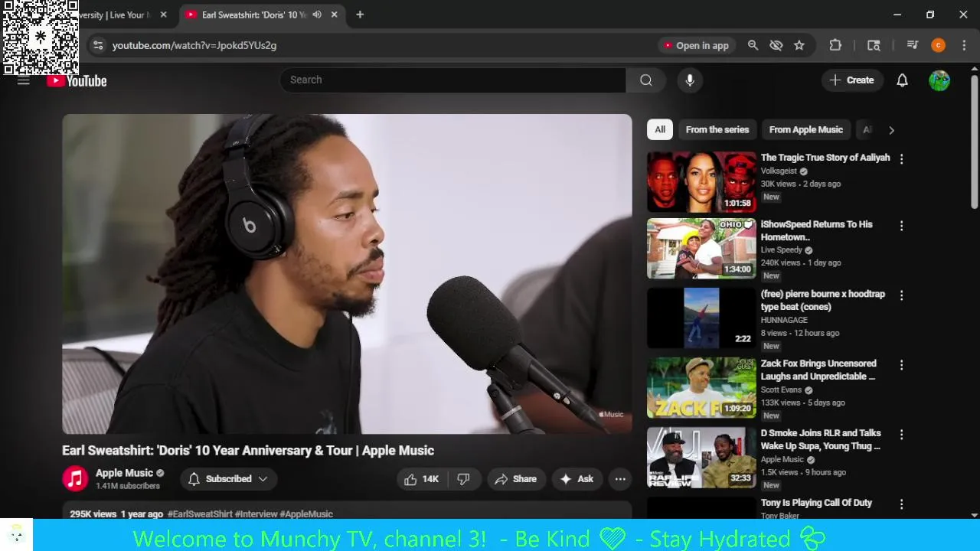Image resolution: width=980 pixels, height=551 pixels.
Task: Click the Volksgeist channel name
Action: [x=779, y=171]
